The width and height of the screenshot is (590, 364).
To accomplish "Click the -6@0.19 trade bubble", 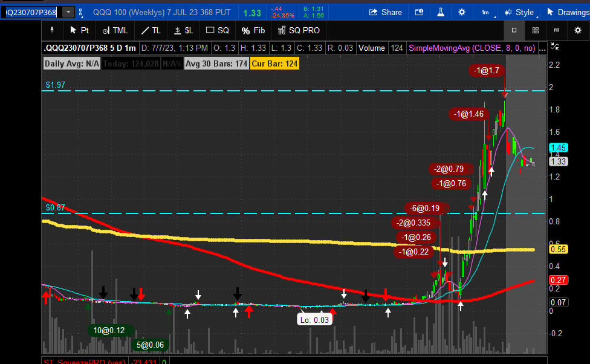I will pos(425,208).
